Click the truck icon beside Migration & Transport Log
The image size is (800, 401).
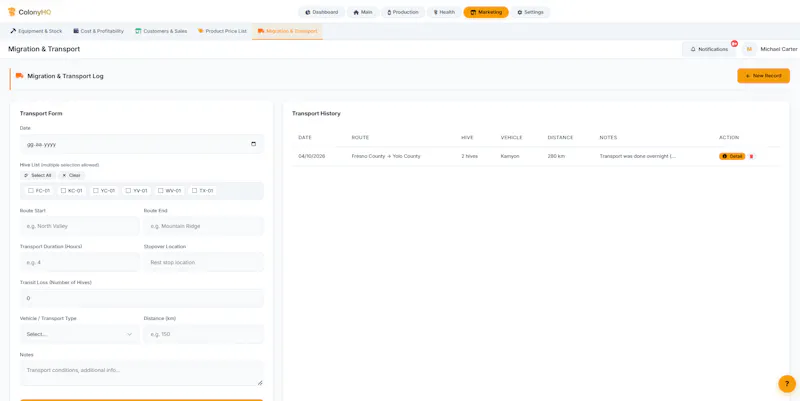pos(19,76)
